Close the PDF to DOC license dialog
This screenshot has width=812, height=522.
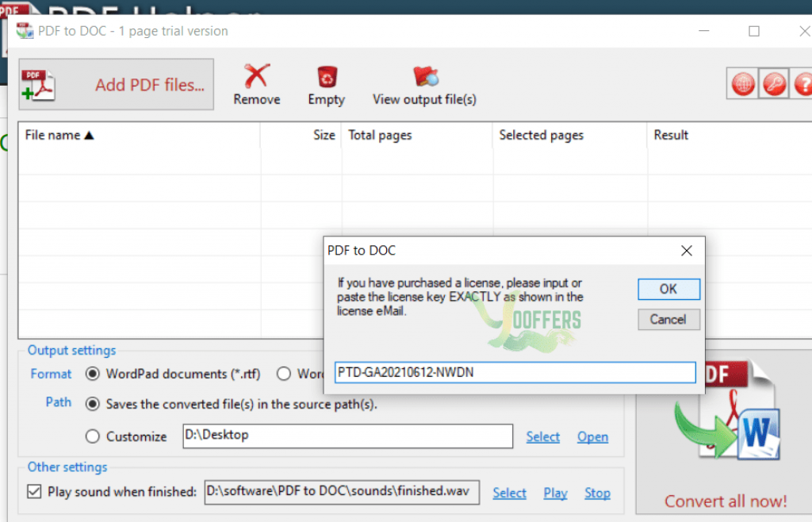click(x=687, y=251)
